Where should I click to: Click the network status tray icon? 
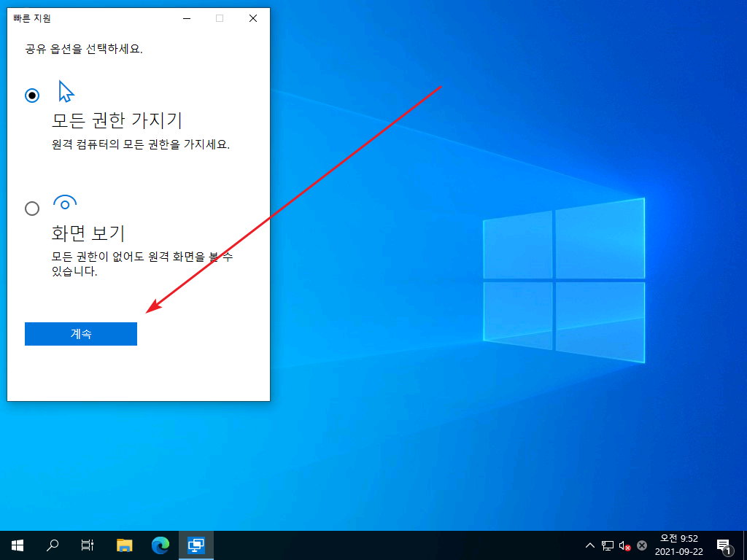click(608, 545)
